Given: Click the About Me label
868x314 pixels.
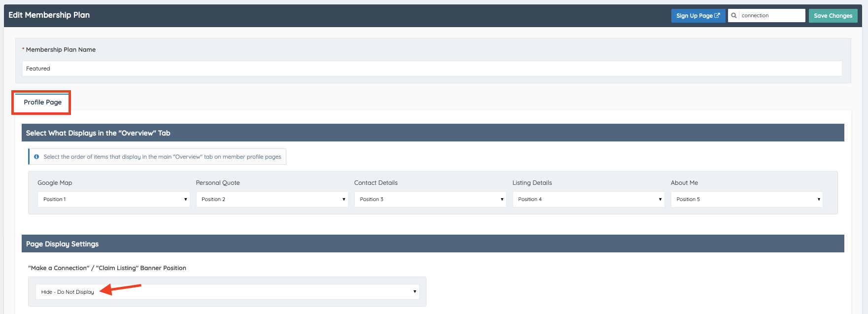Looking at the screenshot, I should [684, 183].
